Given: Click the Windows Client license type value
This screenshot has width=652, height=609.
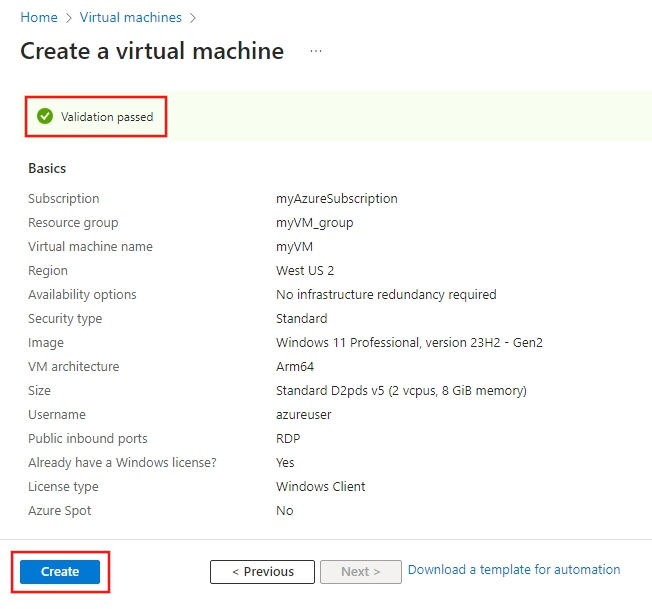Looking at the screenshot, I should pyautogui.click(x=320, y=487).
